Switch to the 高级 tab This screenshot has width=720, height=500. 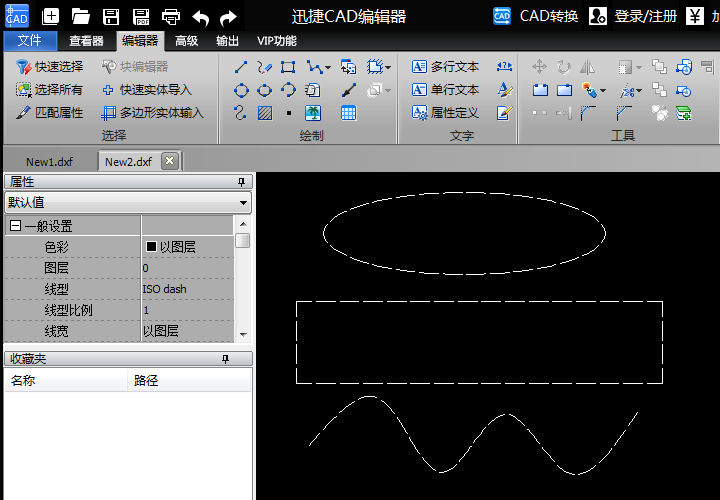coord(186,41)
